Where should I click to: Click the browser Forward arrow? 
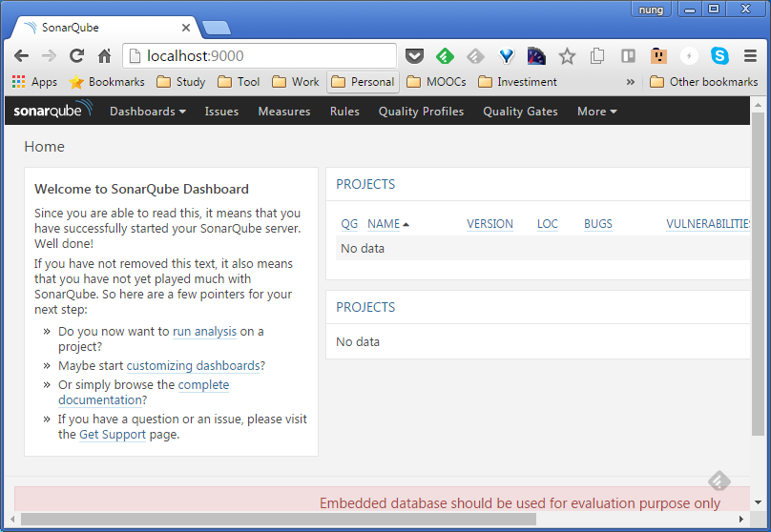pos(49,56)
